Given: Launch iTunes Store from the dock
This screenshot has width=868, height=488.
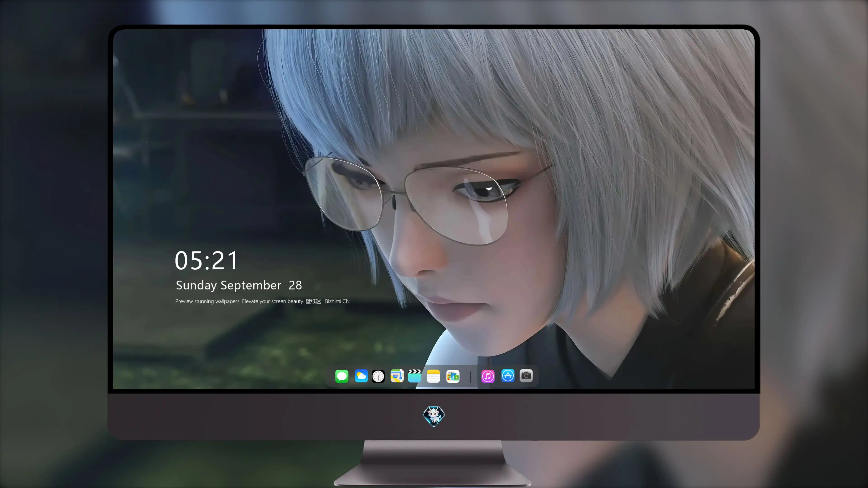Looking at the screenshot, I should (x=488, y=376).
